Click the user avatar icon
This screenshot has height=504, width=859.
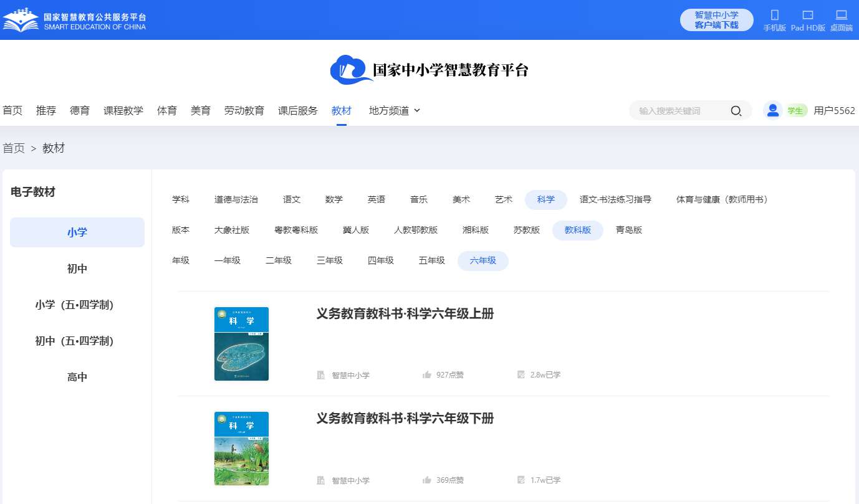coord(773,110)
